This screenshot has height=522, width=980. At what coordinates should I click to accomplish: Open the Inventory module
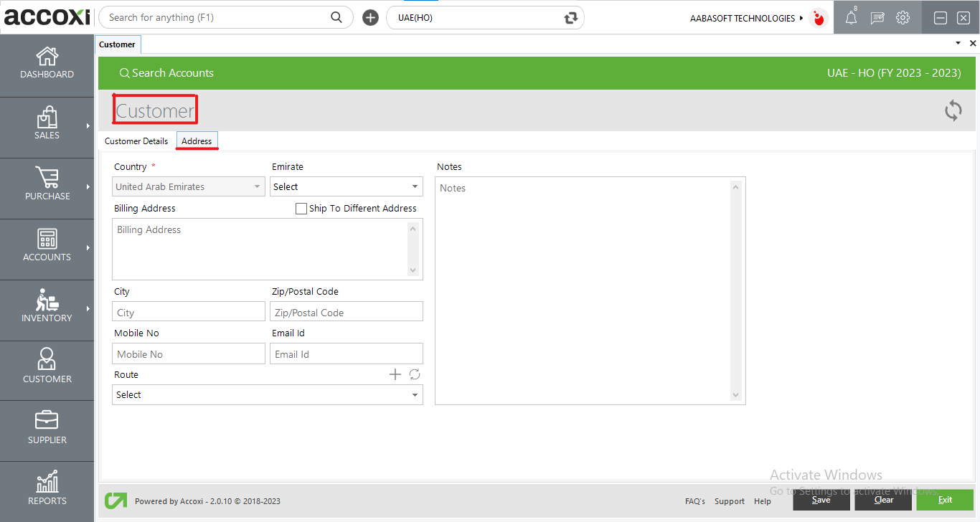click(47, 307)
